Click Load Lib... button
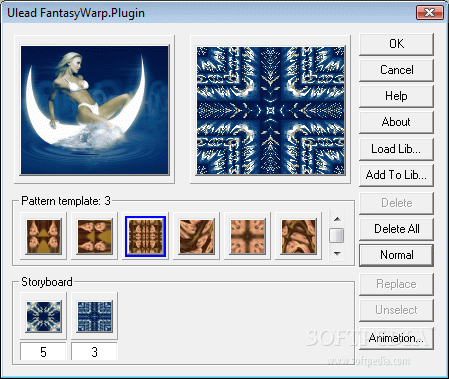449x379 pixels. click(396, 149)
